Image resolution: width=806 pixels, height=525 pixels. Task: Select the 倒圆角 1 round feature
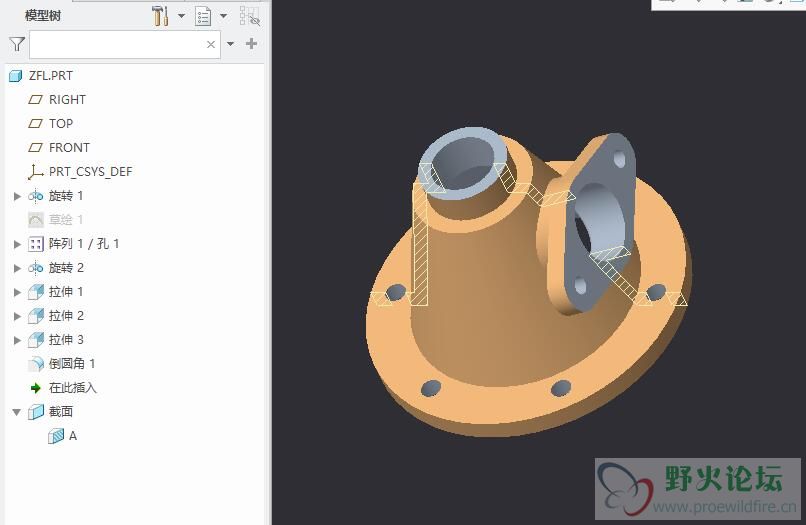(72, 364)
